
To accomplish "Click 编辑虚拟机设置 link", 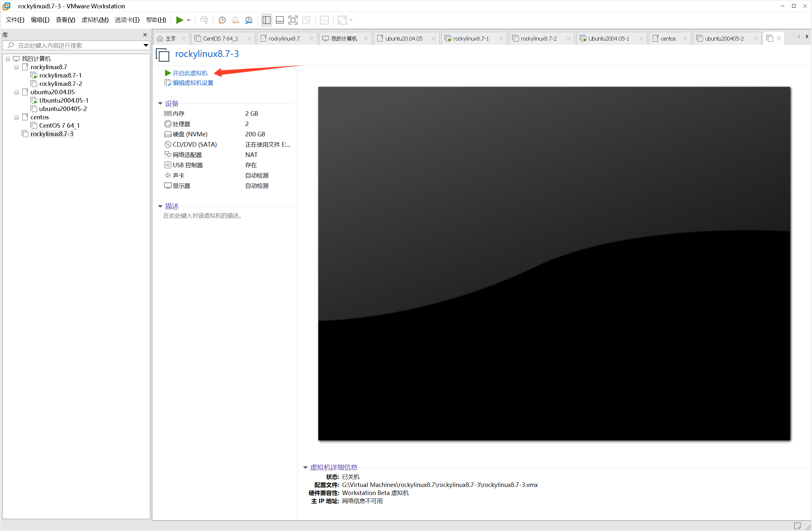I will point(193,83).
